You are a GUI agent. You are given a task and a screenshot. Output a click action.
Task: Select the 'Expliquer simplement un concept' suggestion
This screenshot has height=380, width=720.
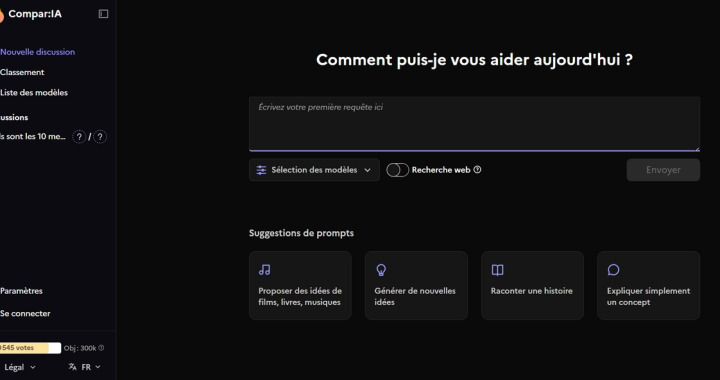648,285
